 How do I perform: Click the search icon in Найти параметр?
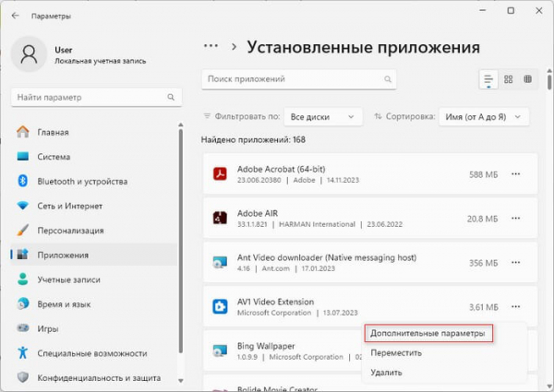tap(171, 97)
